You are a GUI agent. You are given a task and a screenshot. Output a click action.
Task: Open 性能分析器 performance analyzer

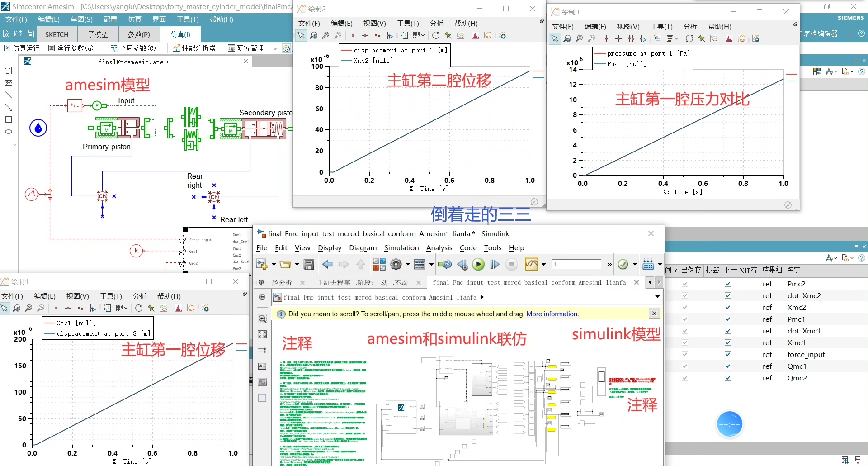194,48
